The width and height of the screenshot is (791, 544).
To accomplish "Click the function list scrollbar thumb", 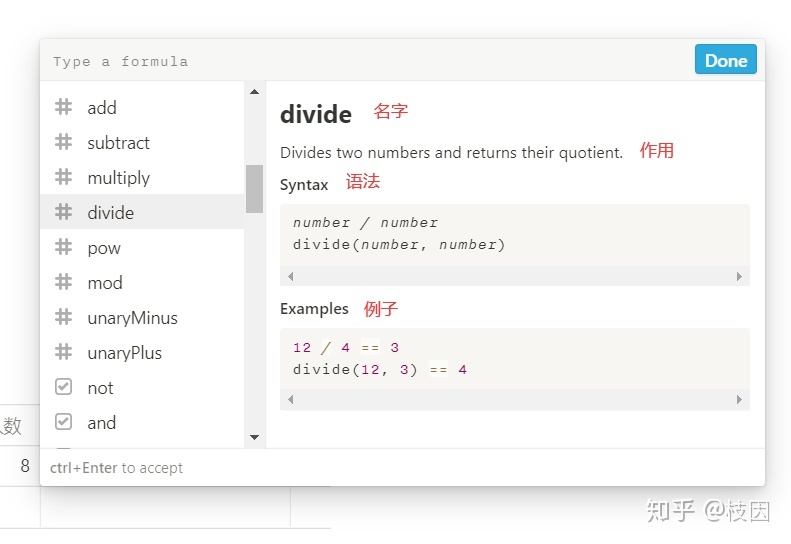I will (254, 189).
